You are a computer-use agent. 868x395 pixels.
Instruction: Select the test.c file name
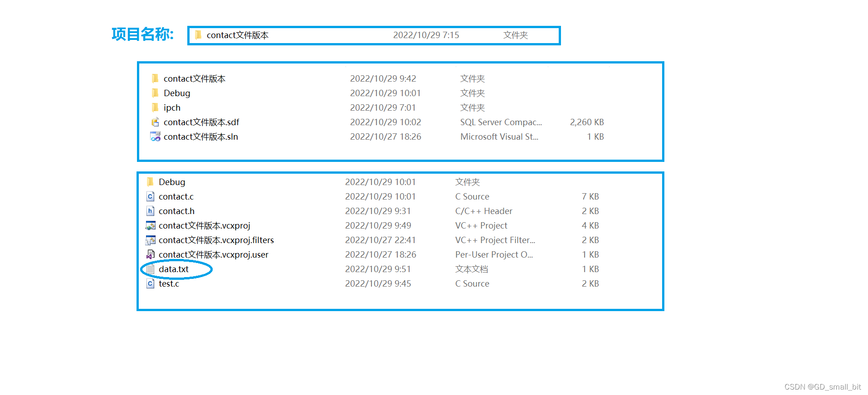tap(169, 283)
